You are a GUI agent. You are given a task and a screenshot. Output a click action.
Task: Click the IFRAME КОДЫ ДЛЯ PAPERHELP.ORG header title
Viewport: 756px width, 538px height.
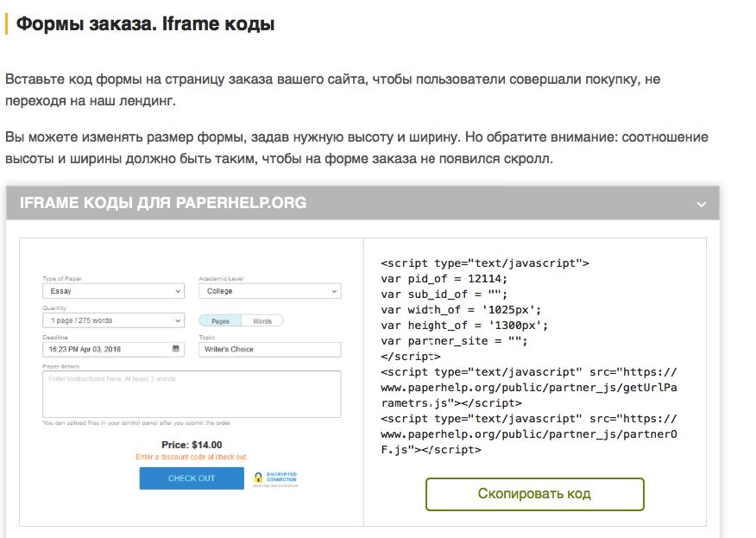(x=163, y=203)
